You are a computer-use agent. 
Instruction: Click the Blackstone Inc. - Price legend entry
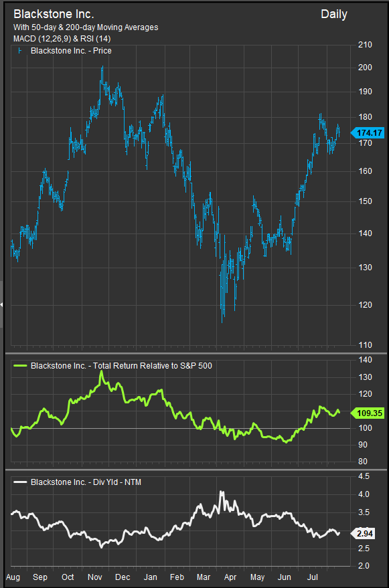click(71, 50)
